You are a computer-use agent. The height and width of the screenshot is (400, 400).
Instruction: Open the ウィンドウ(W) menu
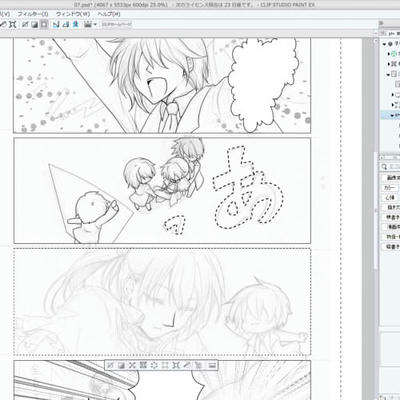73,14
